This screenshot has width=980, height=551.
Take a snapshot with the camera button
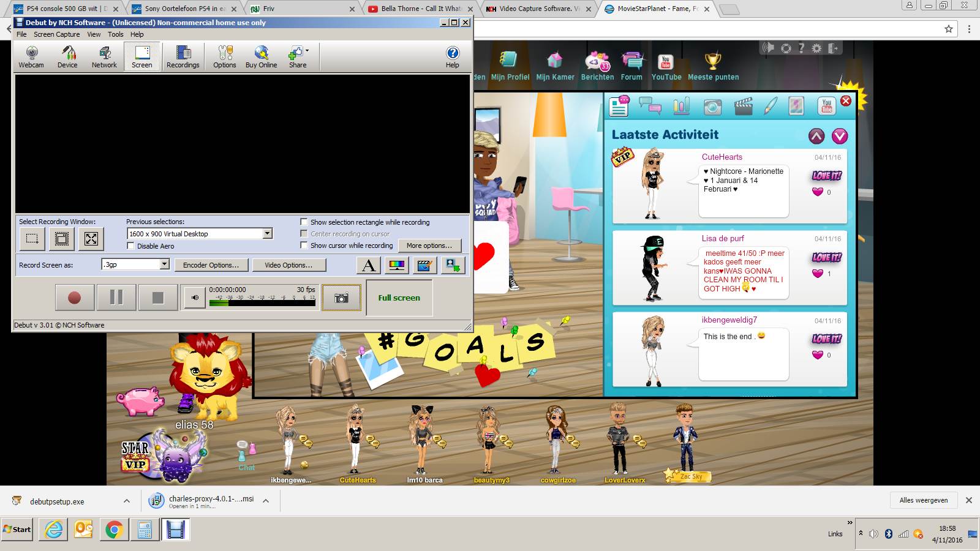click(341, 298)
